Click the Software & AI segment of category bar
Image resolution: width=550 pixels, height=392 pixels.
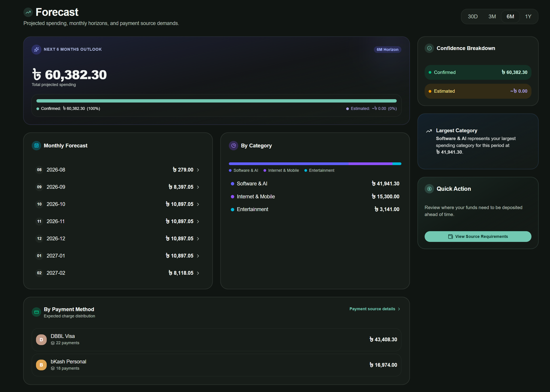point(289,164)
